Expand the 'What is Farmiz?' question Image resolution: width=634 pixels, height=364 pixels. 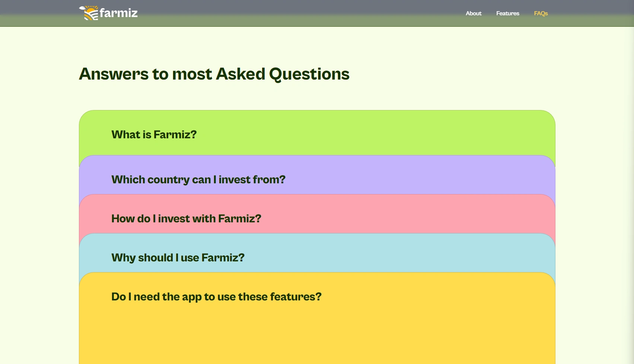[x=317, y=133]
